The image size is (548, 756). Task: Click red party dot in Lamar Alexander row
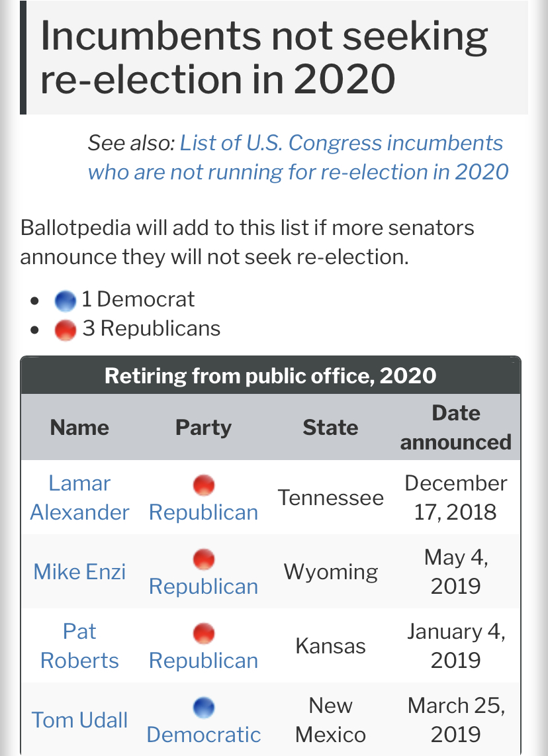(204, 485)
